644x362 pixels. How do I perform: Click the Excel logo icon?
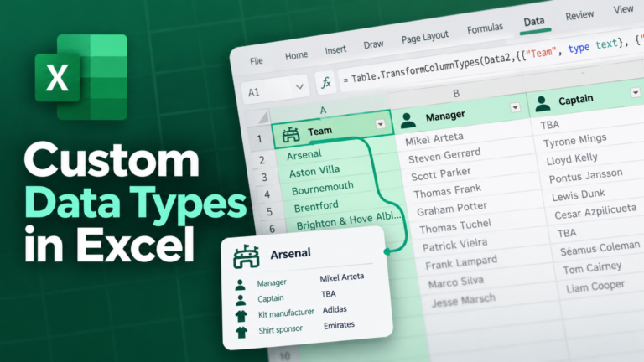pyautogui.click(x=81, y=77)
